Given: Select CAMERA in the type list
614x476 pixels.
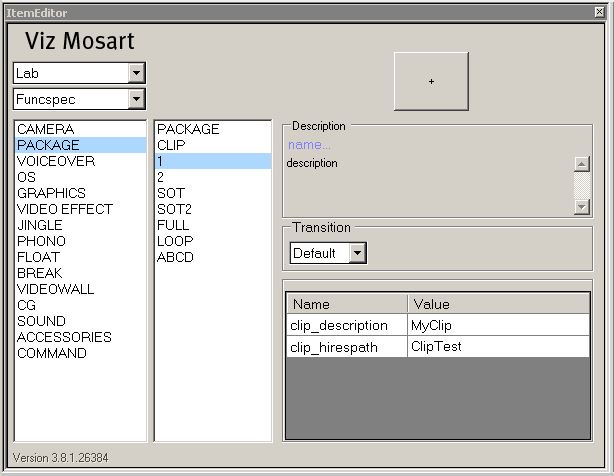Looking at the screenshot, I should 45,129.
